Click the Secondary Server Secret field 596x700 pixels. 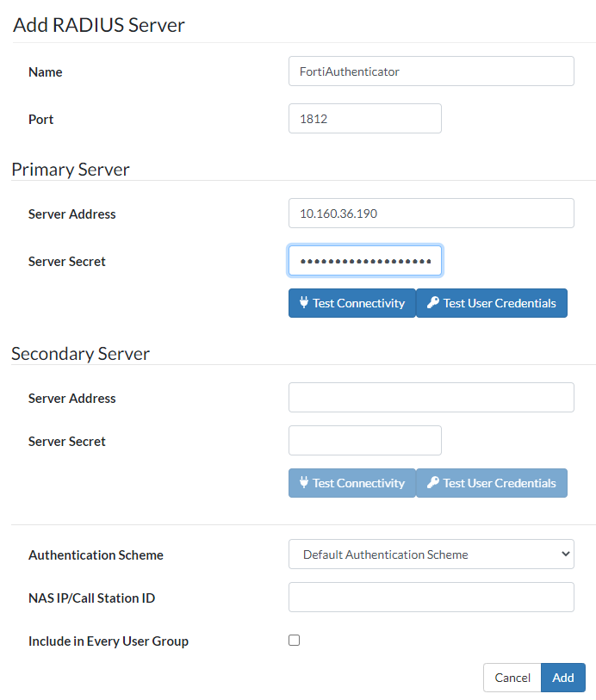click(364, 440)
